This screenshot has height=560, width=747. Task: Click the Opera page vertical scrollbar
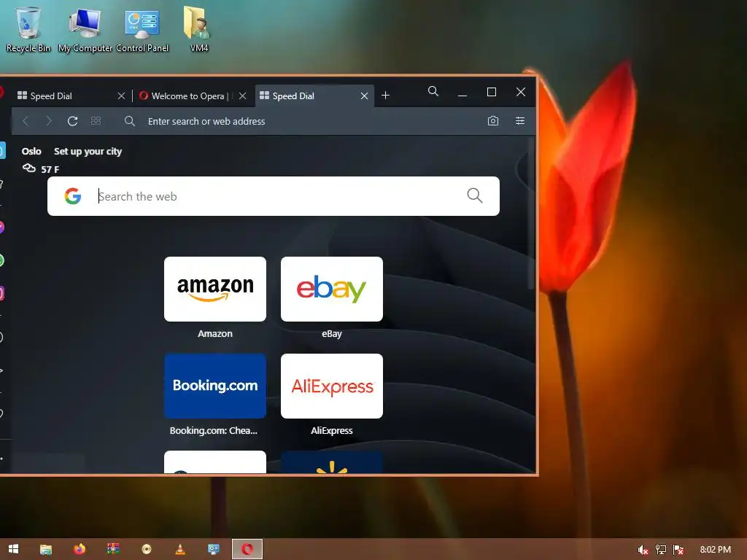[x=531, y=214]
